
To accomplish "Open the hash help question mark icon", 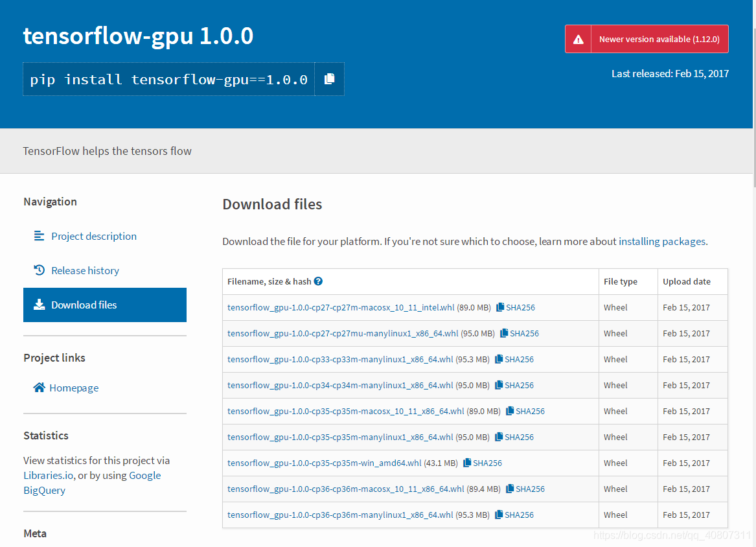I will point(318,281).
